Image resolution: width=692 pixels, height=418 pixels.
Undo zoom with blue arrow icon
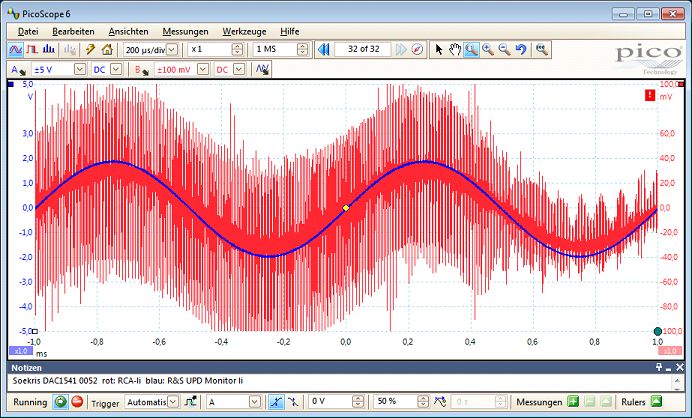(x=521, y=49)
